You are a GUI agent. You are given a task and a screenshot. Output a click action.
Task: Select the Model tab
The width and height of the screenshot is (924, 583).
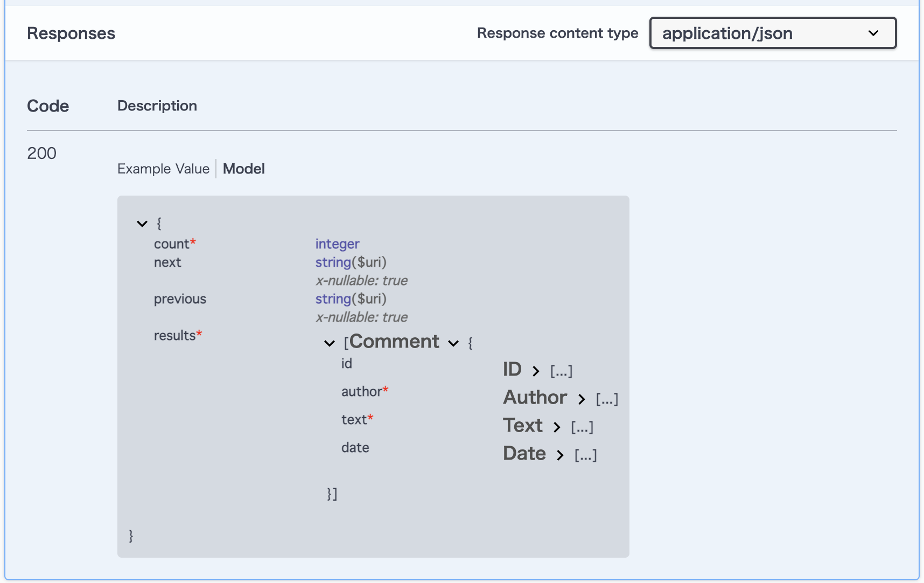[x=244, y=169]
